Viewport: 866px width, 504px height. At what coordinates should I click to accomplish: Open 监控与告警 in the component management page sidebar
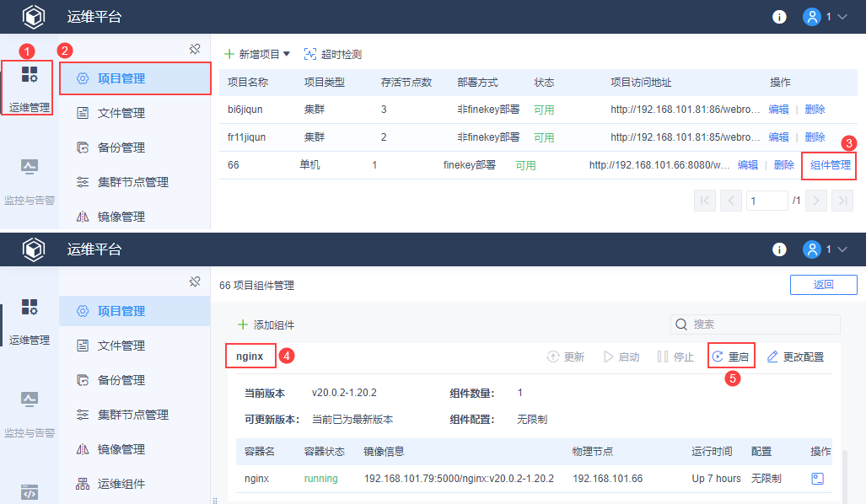[x=30, y=416]
